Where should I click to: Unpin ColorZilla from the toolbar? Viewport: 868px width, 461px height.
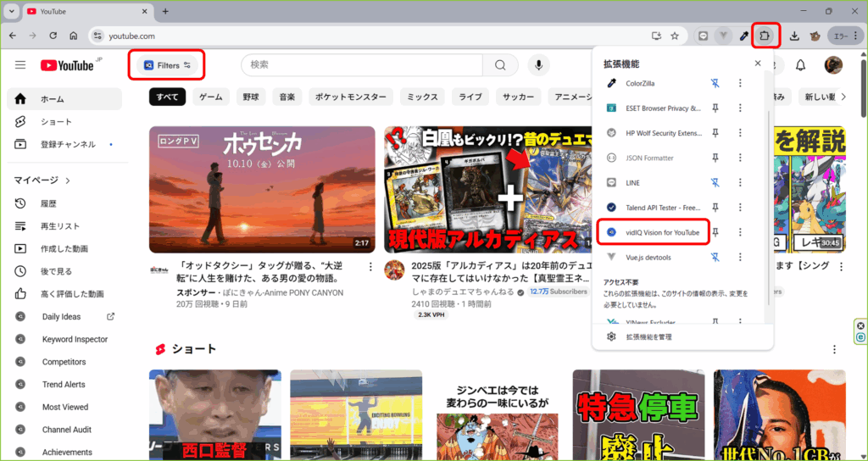point(715,83)
